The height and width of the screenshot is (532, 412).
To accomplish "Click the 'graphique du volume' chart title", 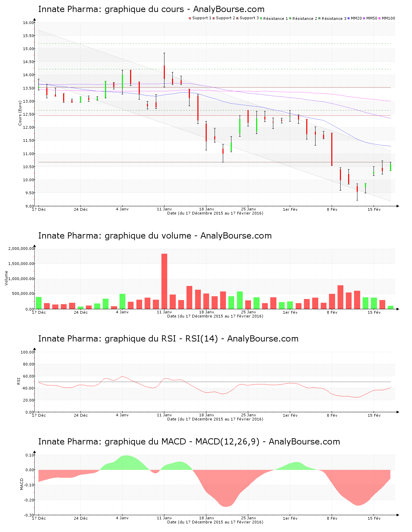I will click(155, 236).
